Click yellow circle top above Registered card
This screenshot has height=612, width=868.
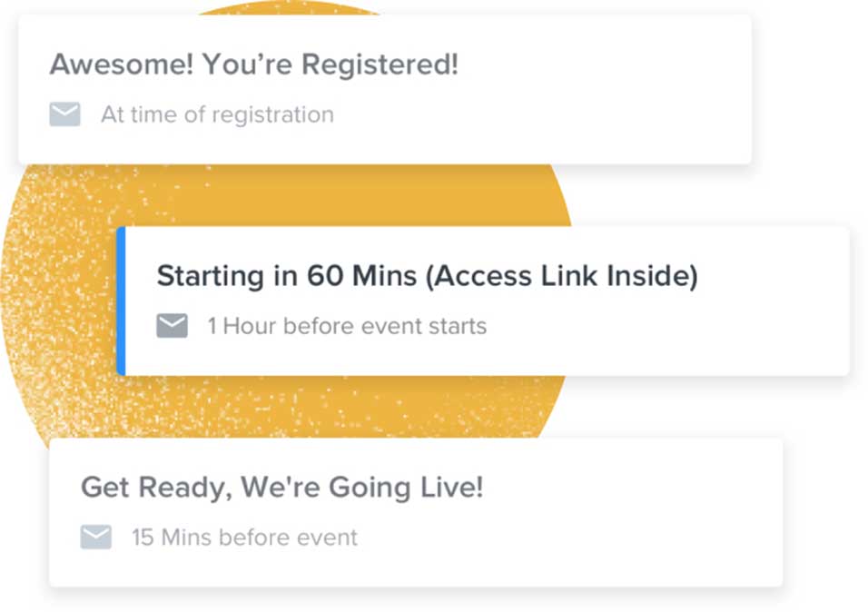(x=288, y=8)
